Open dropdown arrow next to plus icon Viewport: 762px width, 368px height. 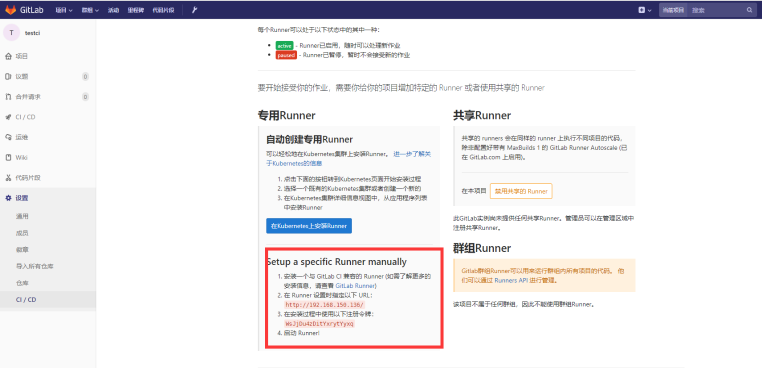coord(650,10)
